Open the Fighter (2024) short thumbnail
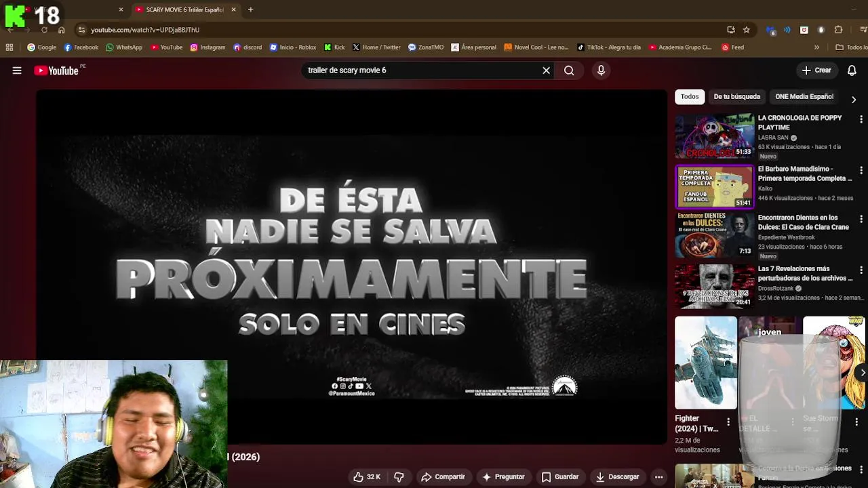This screenshot has width=868, height=488. click(705, 363)
